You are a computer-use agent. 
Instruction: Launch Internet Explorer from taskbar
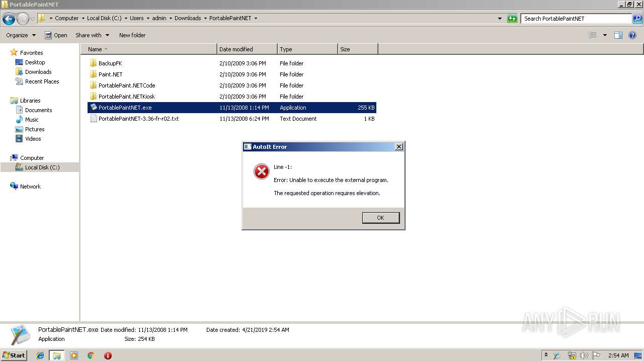[x=40, y=355]
